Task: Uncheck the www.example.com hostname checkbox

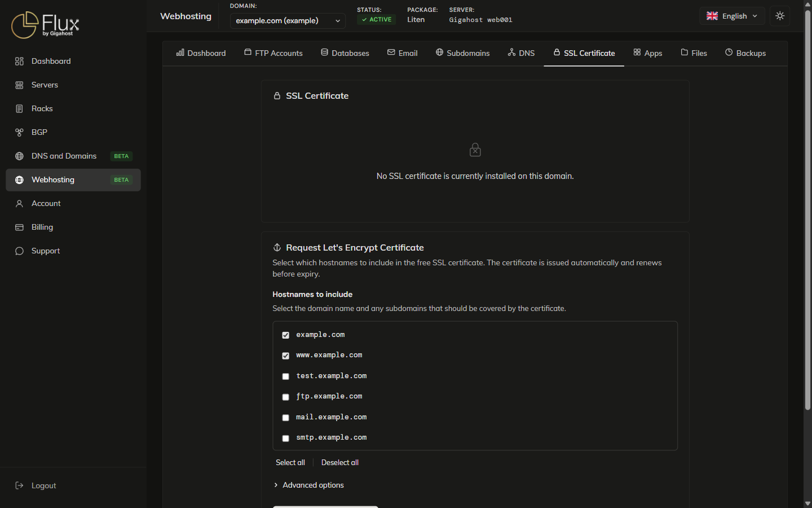Action: coord(285,356)
